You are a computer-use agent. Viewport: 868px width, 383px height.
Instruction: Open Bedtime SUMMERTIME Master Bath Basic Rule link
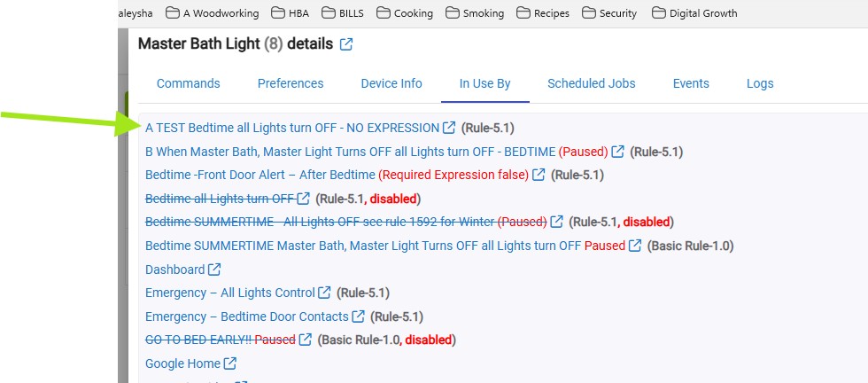[x=363, y=246]
